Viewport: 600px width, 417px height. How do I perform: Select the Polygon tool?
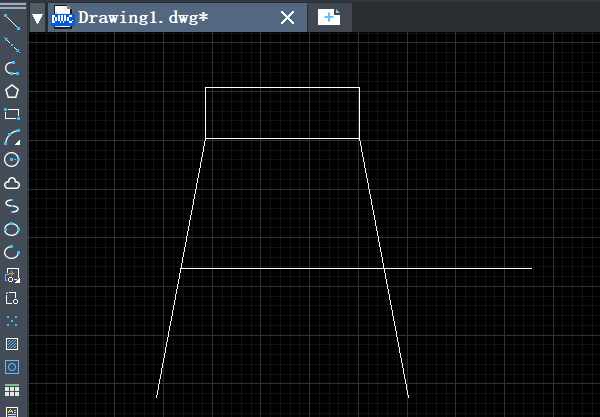(12, 91)
